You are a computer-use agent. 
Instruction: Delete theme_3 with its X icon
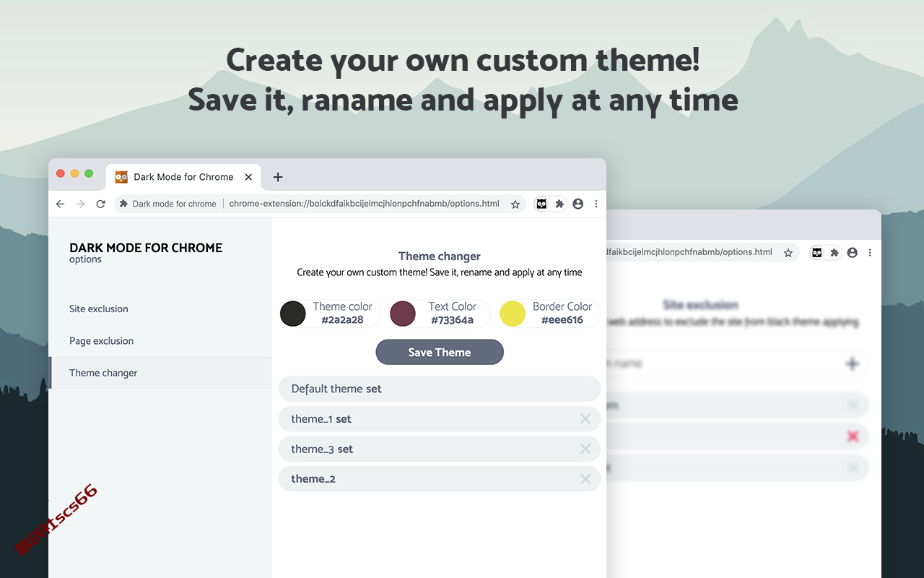(585, 449)
